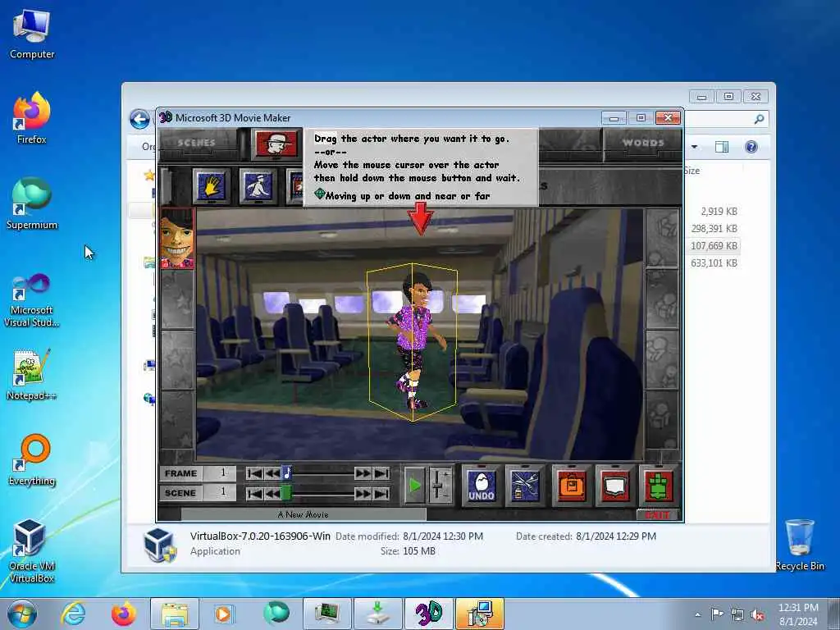Viewport: 840px width, 630px height.
Task: Open the Notepad++ desktop shortcut
Action: click(32, 374)
